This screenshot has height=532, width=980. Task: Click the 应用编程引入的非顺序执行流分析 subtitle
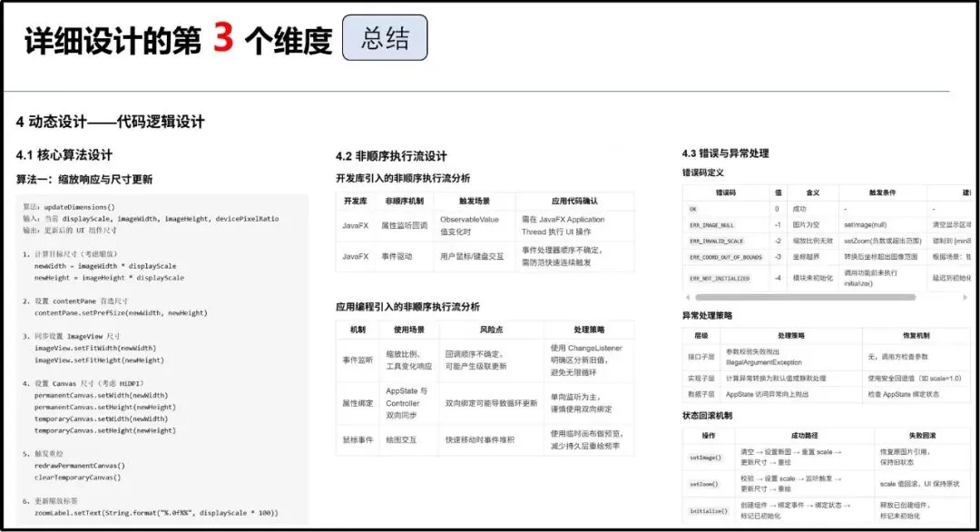pyautogui.click(x=407, y=307)
